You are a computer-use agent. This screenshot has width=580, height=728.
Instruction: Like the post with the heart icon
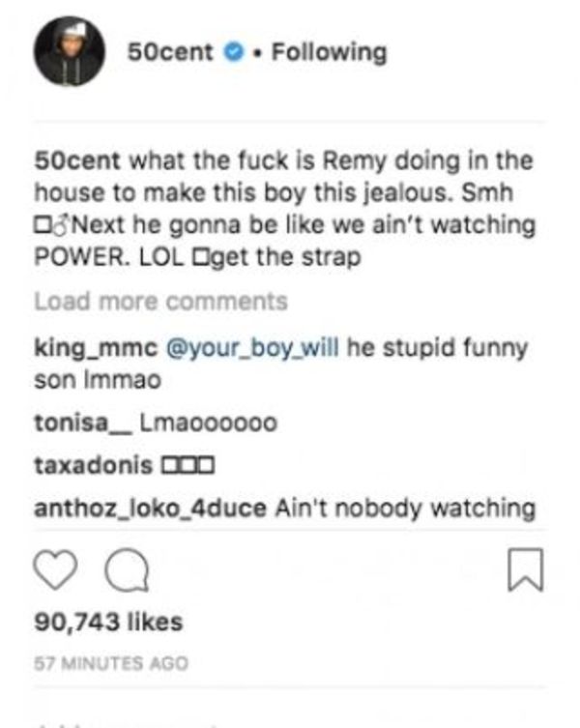56,570
